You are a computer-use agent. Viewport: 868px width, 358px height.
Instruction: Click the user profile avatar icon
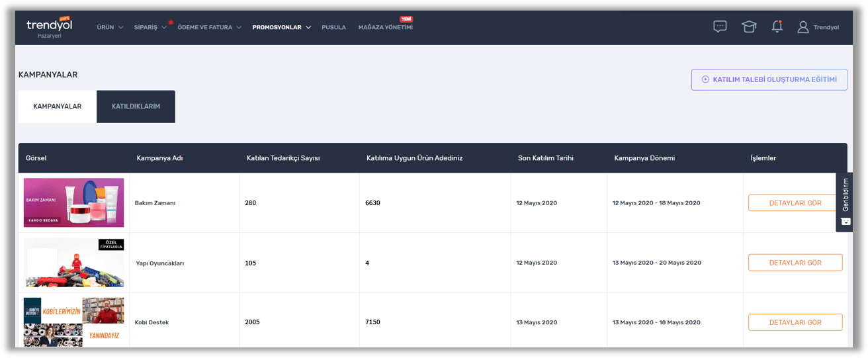(x=803, y=27)
